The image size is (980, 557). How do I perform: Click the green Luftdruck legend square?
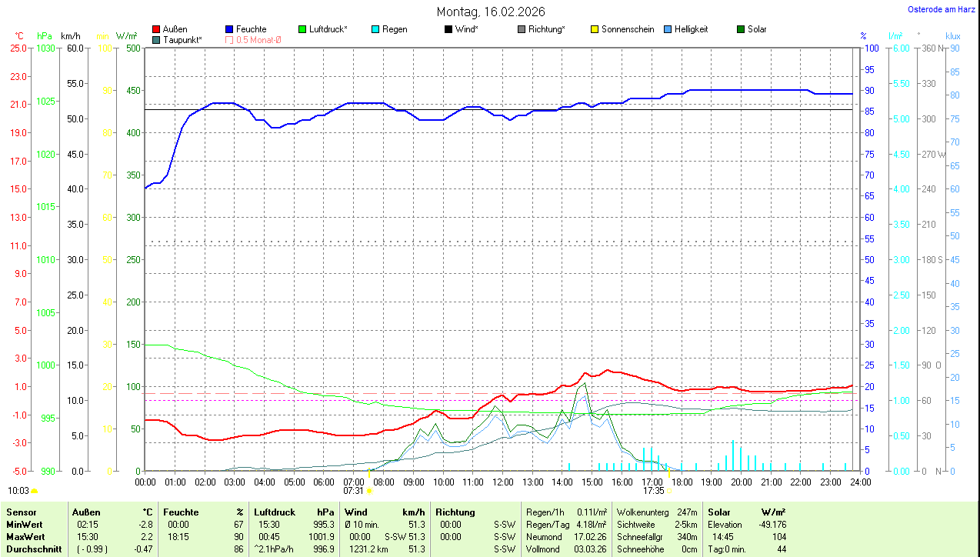(302, 29)
